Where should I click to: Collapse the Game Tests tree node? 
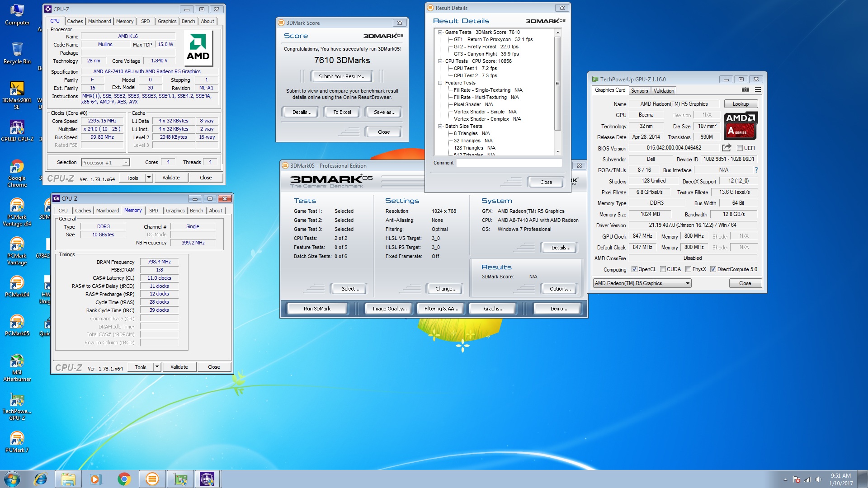point(440,32)
